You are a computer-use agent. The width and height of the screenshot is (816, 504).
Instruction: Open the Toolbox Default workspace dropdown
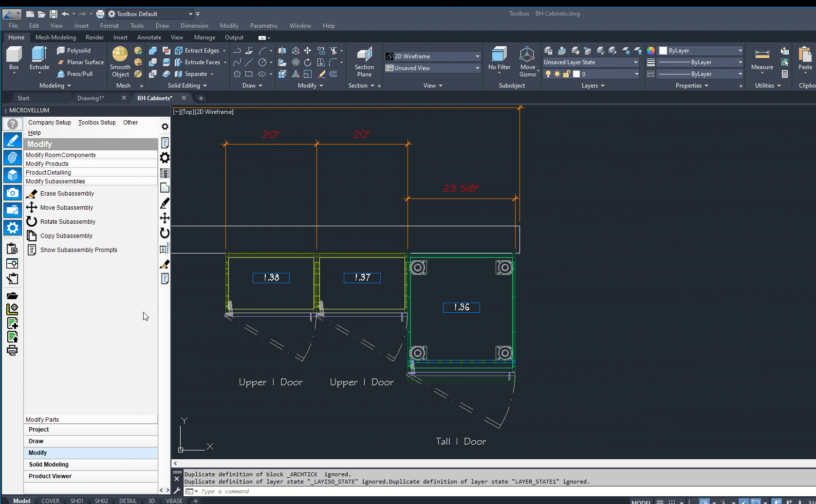(x=150, y=14)
